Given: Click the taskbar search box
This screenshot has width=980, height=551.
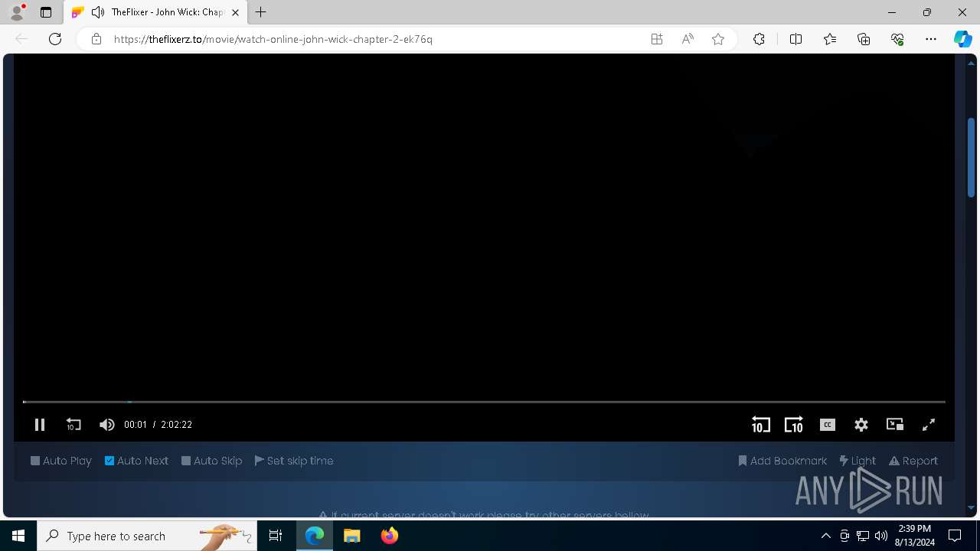Looking at the screenshot, I should pyautogui.click(x=148, y=536).
